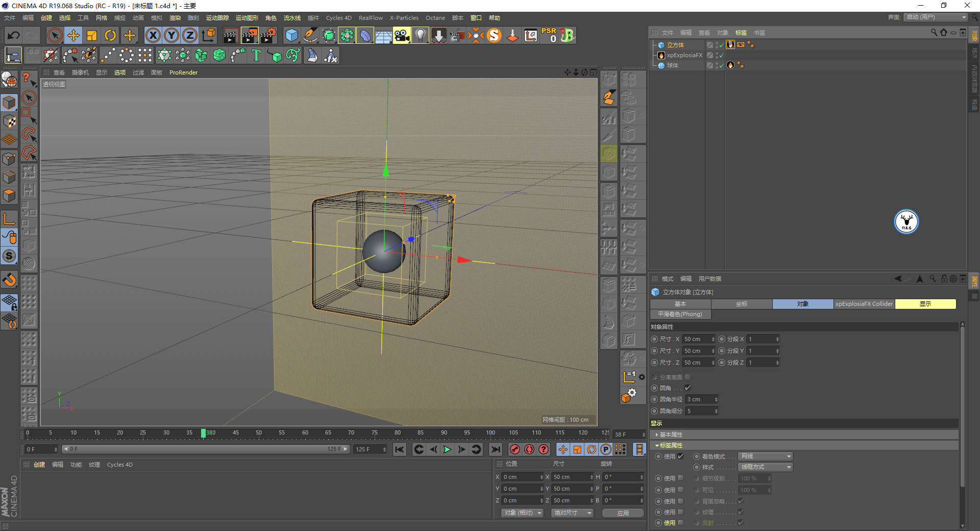The width and height of the screenshot is (980, 531).
Task: Click the Undo arrow icon
Action: 14,35
